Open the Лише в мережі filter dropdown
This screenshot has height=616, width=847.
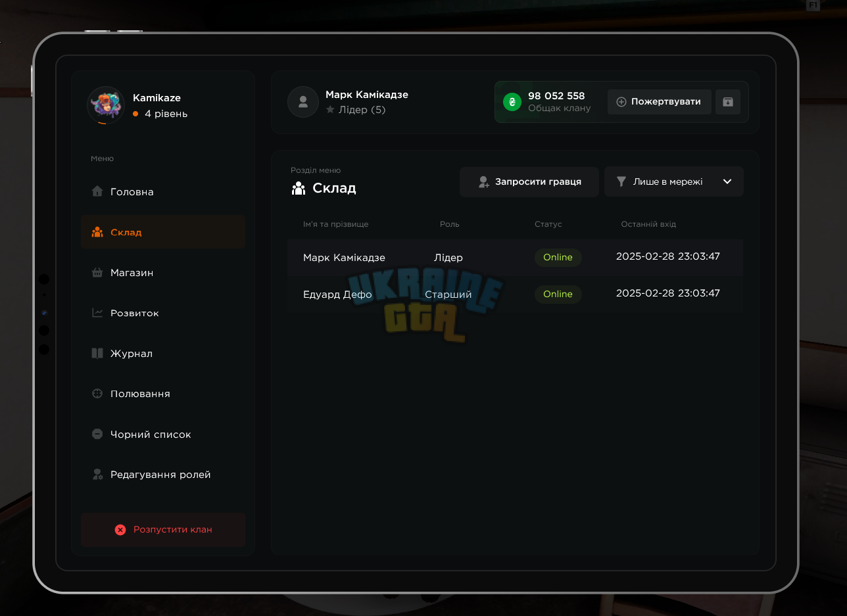[x=674, y=181]
